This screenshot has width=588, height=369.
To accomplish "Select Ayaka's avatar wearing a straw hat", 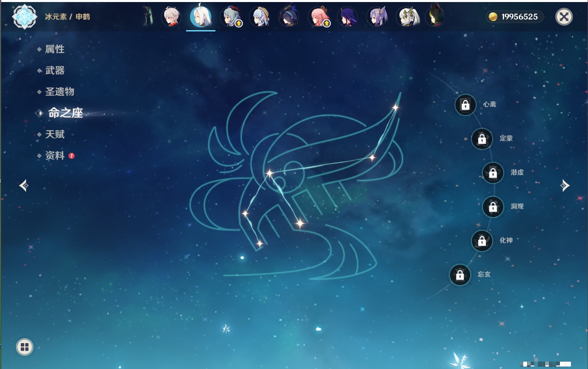I will (x=260, y=17).
